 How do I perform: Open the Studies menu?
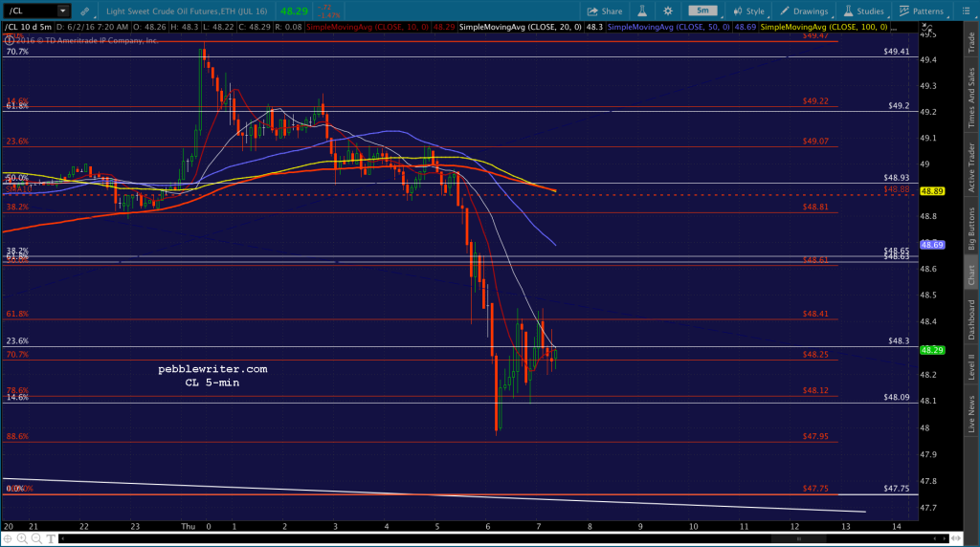(x=864, y=11)
